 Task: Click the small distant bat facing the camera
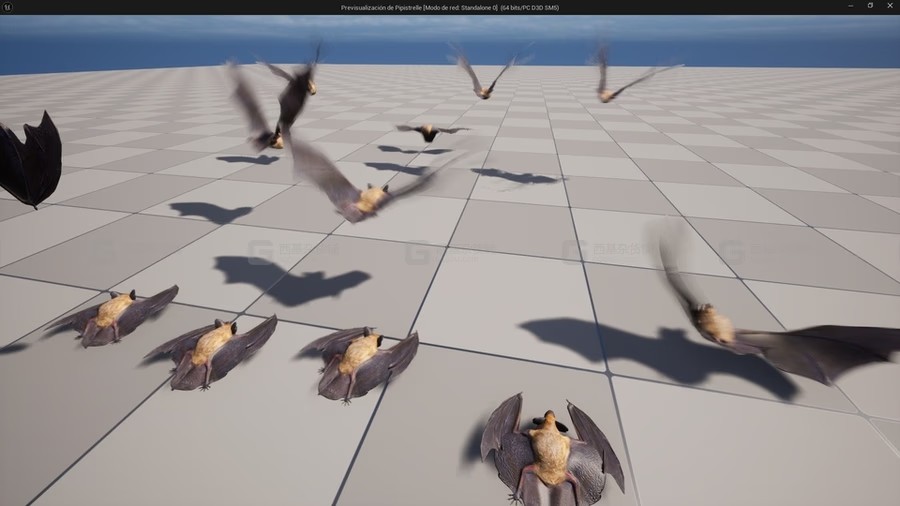click(x=430, y=132)
